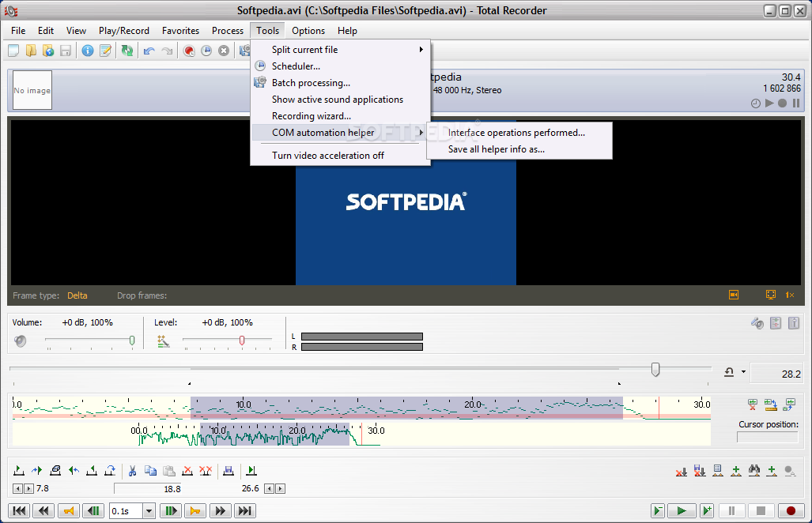Click the Paste clipboard icon
The image size is (812, 523).
pyautogui.click(x=169, y=470)
